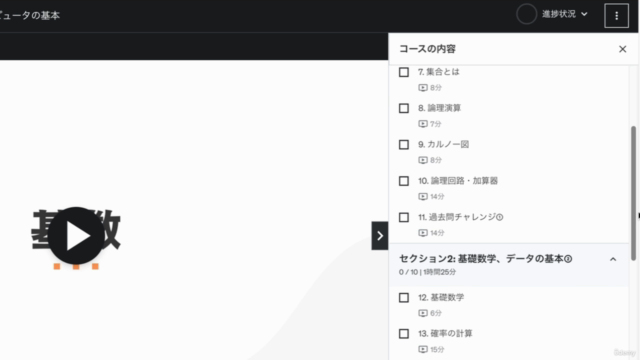The height and width of the screenshot is (360, 640).
Task: Open lecture 13. 確率の計算
Action: 445,333
